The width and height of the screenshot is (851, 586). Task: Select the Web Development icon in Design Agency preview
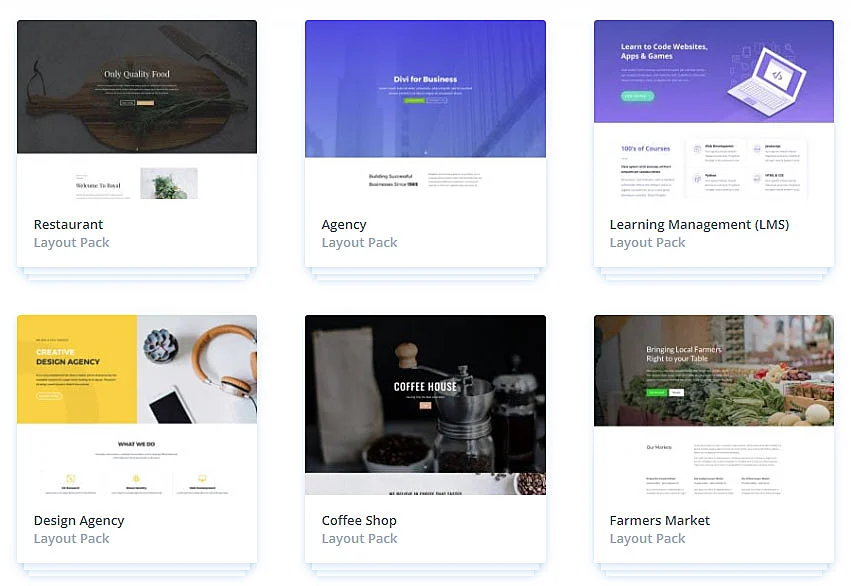[201, 476]
